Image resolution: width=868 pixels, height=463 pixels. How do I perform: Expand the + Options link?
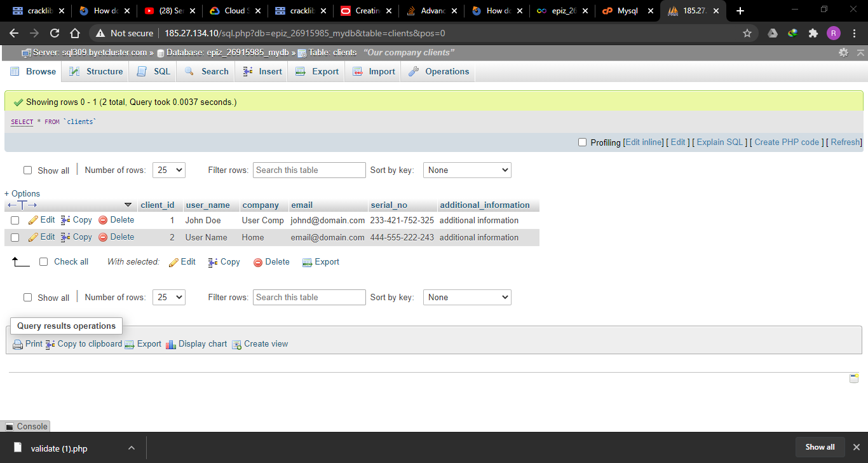(x=22, y=193)
